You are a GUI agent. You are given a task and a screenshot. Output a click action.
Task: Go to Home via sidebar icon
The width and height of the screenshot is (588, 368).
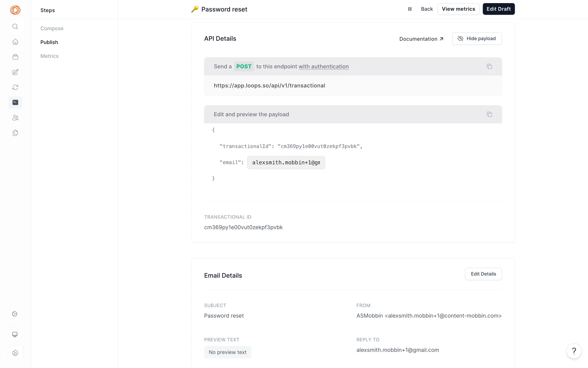[15, 42]
